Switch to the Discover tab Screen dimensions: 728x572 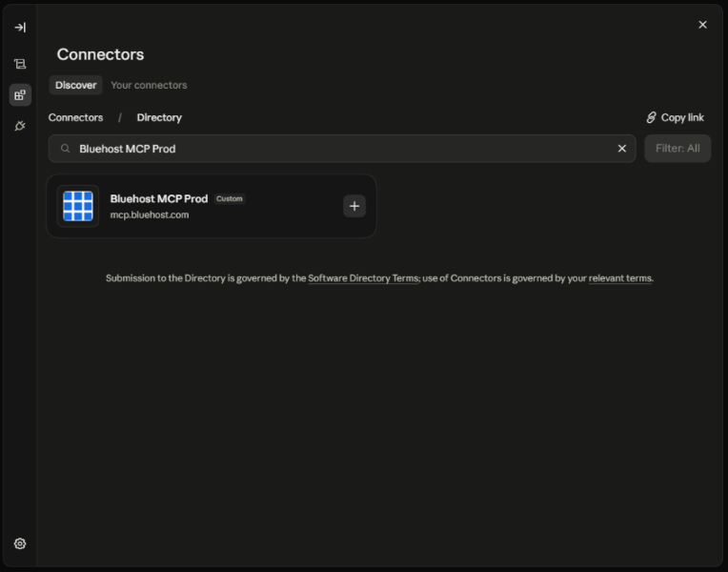tap(75, 85)
